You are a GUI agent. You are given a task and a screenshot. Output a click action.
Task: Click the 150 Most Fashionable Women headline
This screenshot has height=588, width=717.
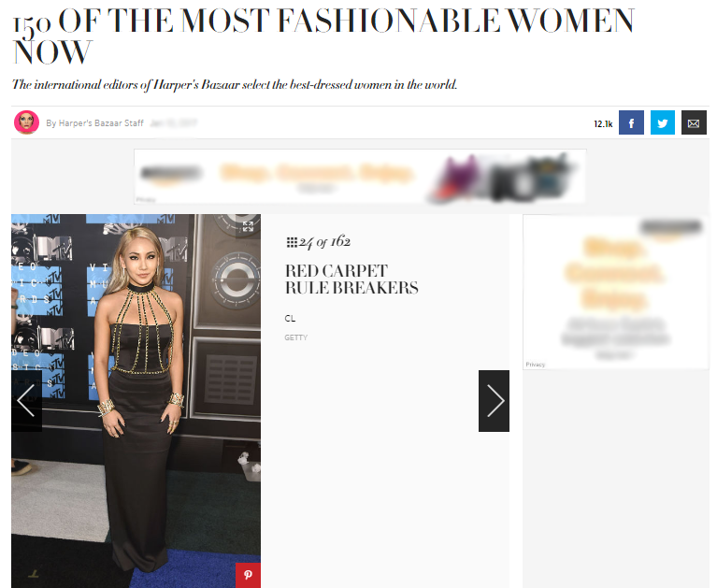click(323, 36)
